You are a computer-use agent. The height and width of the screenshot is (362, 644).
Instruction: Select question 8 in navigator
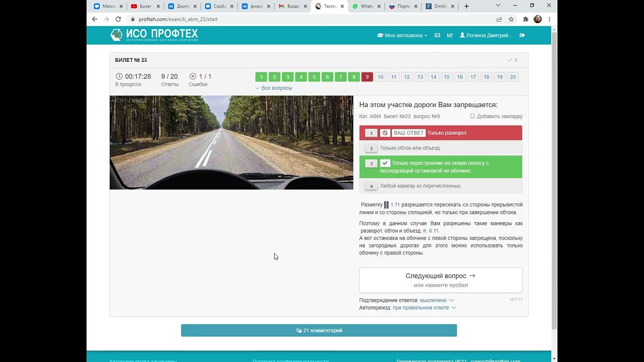[x=354, y=77]
